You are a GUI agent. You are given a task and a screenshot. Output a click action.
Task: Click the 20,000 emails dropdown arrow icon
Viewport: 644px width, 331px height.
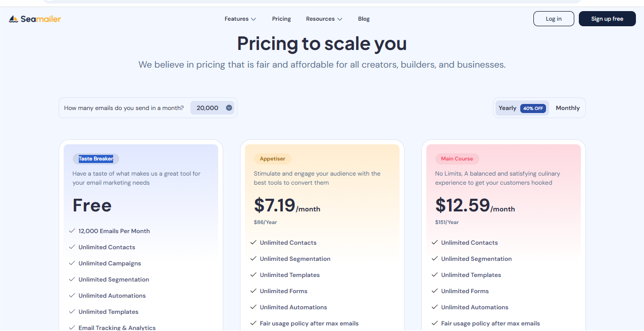[229, 108]
